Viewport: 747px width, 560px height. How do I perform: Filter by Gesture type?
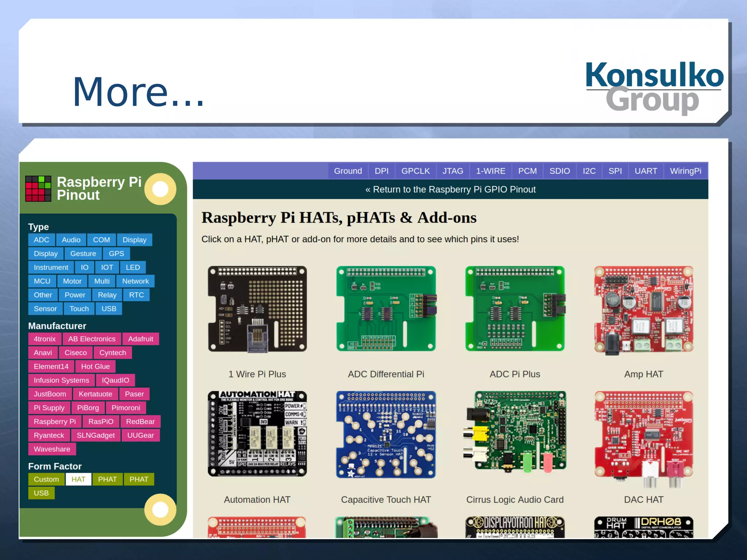pyautogui.click(x=83, y=254)
